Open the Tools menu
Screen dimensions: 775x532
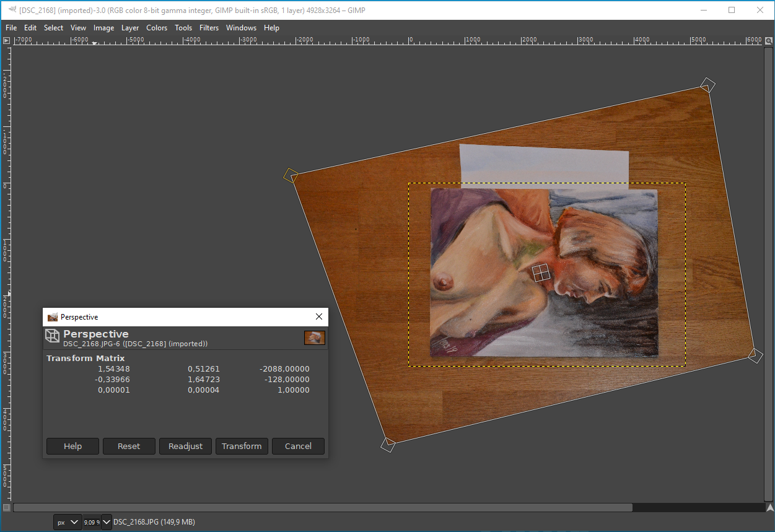[x=183, y=28]
